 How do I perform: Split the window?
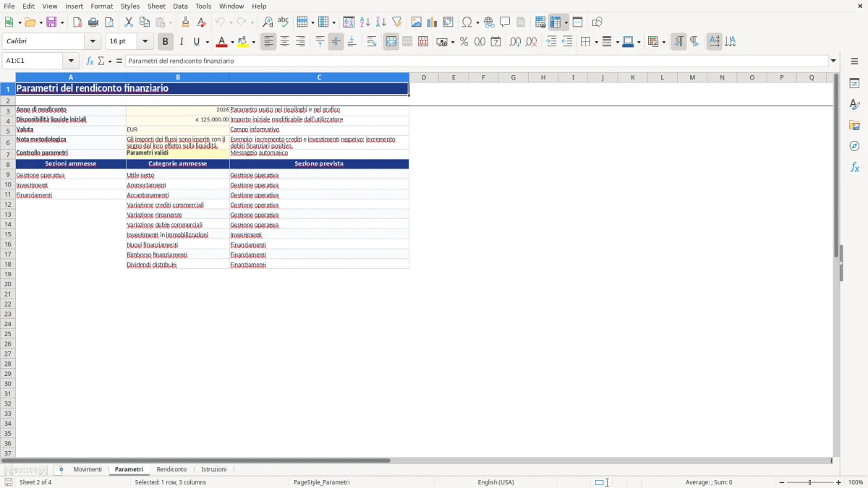(578, 22)
